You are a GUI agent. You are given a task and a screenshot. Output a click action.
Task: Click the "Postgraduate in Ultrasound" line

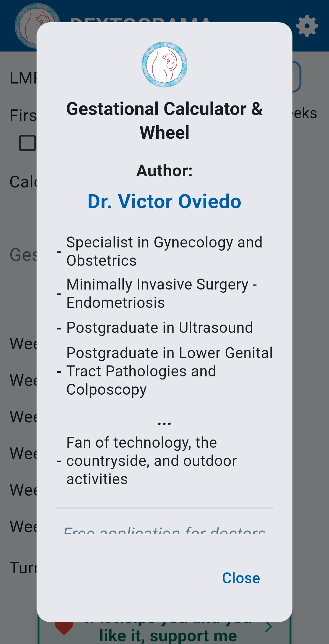click(160, 328)
